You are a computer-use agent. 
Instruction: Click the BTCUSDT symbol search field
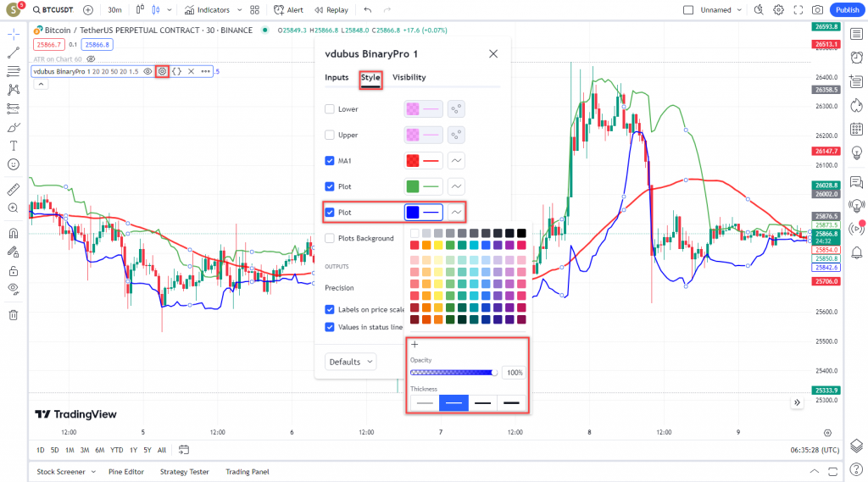coord(53,10)
